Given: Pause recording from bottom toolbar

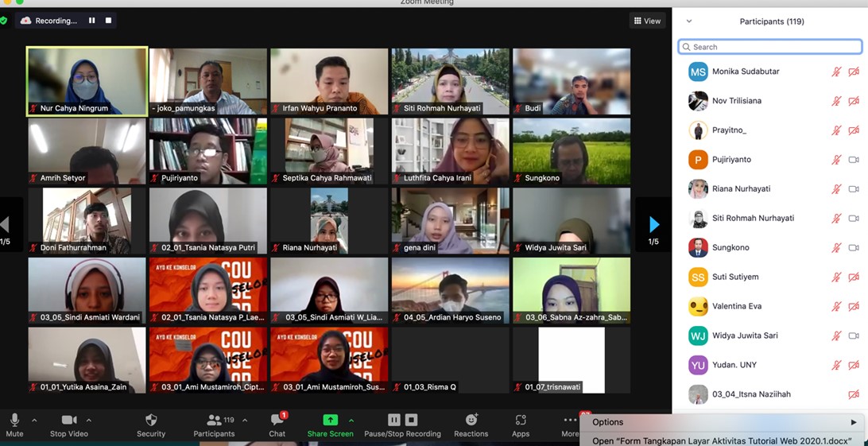Looking at the screenshot, I should pos(394,420).
